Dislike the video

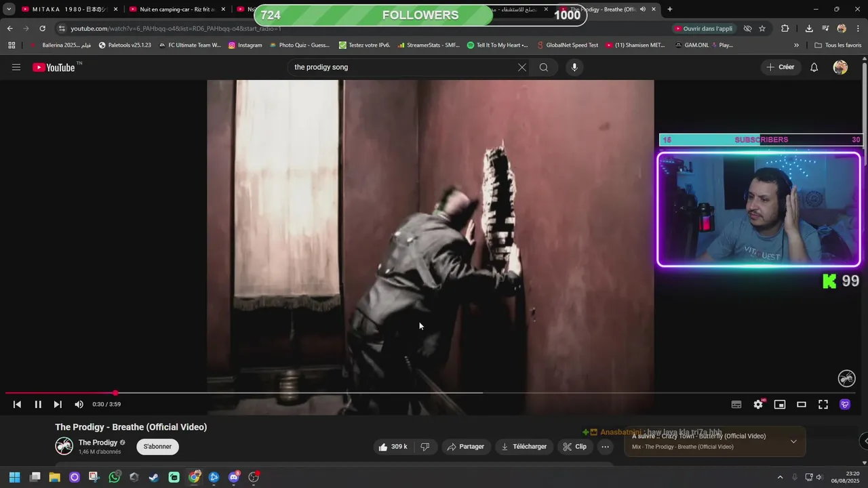point(425,447)
